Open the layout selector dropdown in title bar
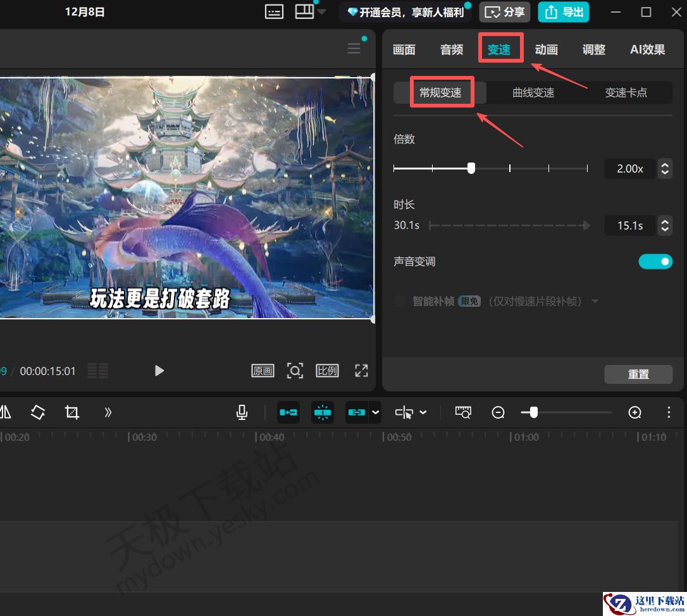The width and height of the screenshot is (687, 616). 322,11
